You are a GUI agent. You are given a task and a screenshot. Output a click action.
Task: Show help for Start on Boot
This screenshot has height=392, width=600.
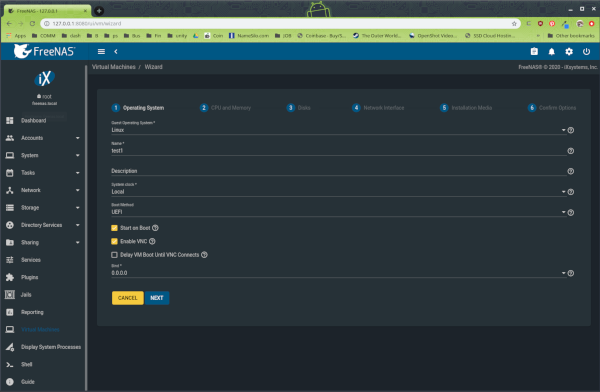pos(155,228)
